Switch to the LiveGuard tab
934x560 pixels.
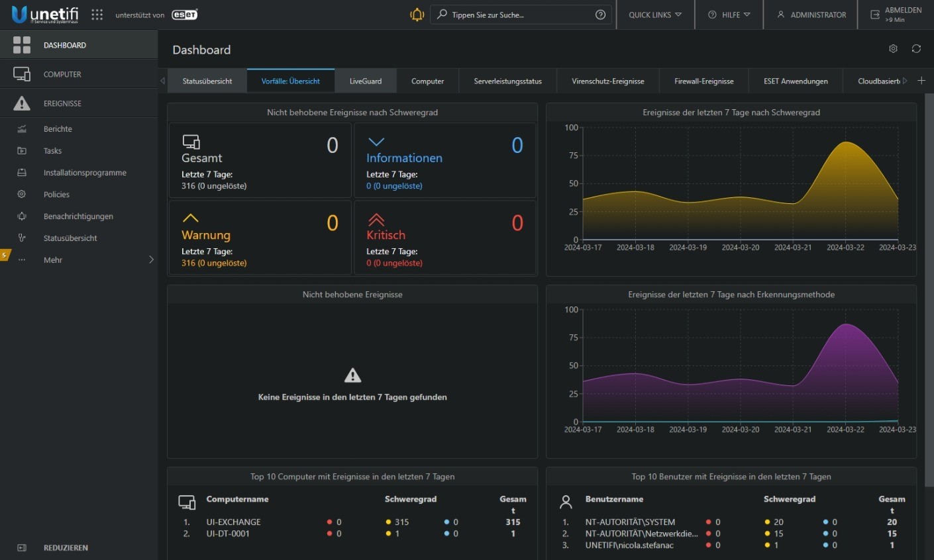[x=366, y=81]
